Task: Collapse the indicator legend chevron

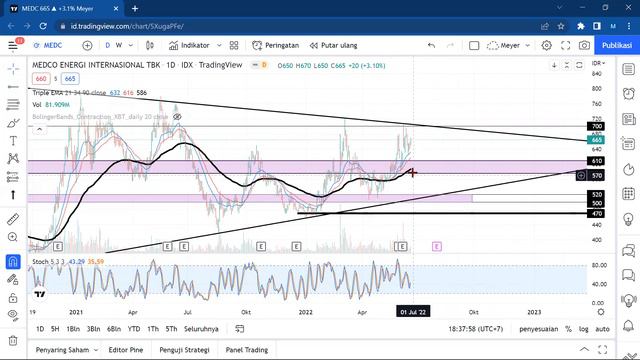Action: (x=40, y=130)
